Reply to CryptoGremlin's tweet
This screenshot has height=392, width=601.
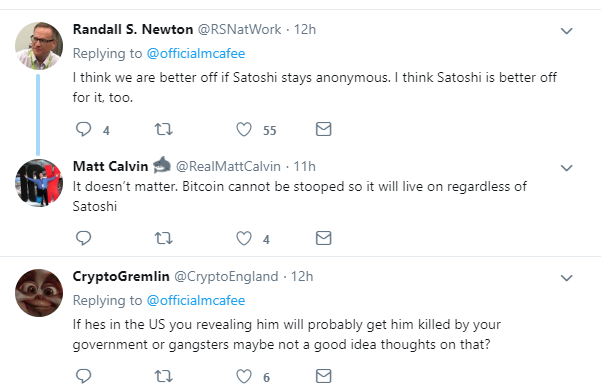(x=83, y=376)
